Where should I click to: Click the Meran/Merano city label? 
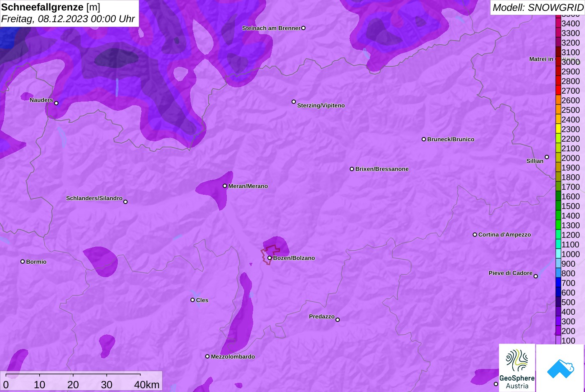pyautogui.click(x=248, y=186)
